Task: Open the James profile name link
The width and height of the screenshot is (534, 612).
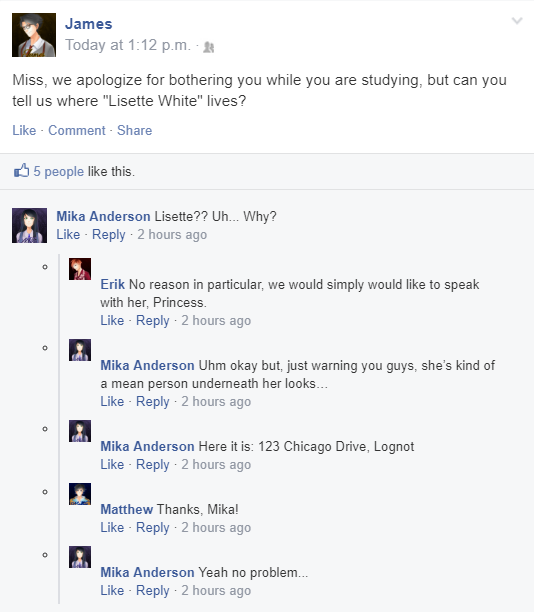Action: click(89, 24)
